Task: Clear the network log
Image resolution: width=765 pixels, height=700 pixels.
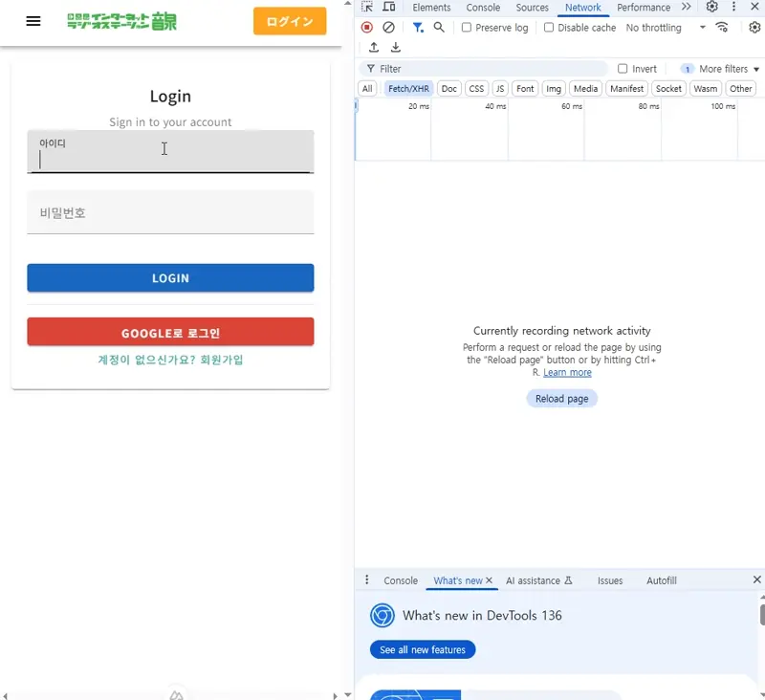Action: coord(388,28)
